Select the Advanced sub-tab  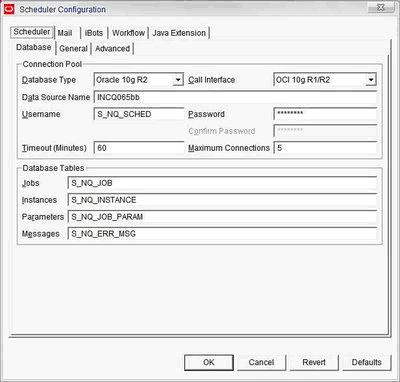click(113, 49)
